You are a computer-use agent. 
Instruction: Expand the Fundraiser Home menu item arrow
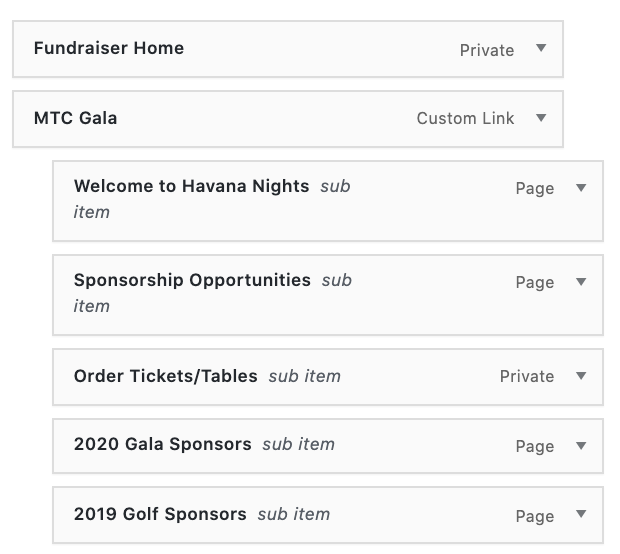pos(541,48)
